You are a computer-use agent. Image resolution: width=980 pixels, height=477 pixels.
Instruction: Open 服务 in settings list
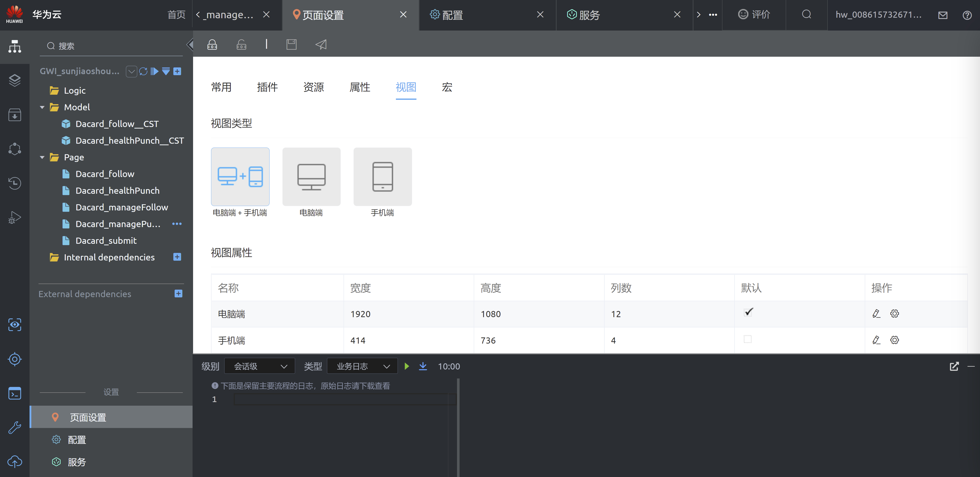tap(77, 462)
